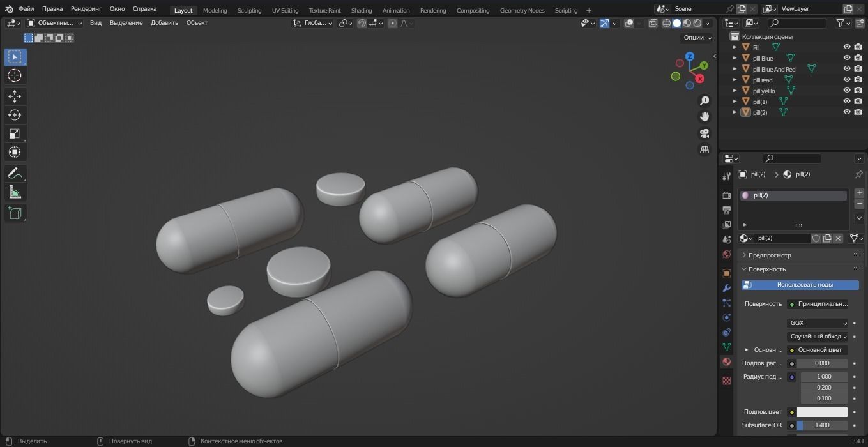The image size is (868, 447).
Task: Toggle X-ray display mode
Action: coord(653,23)
